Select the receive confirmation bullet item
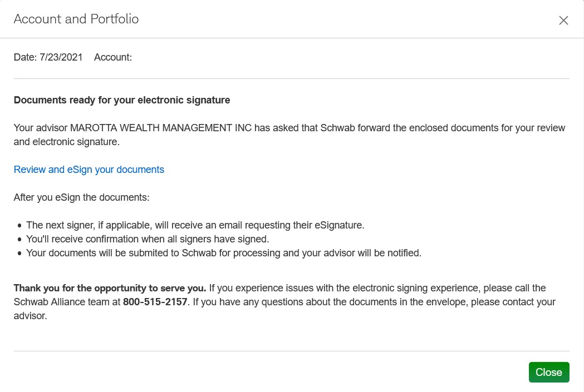 [x=148, y=239]
